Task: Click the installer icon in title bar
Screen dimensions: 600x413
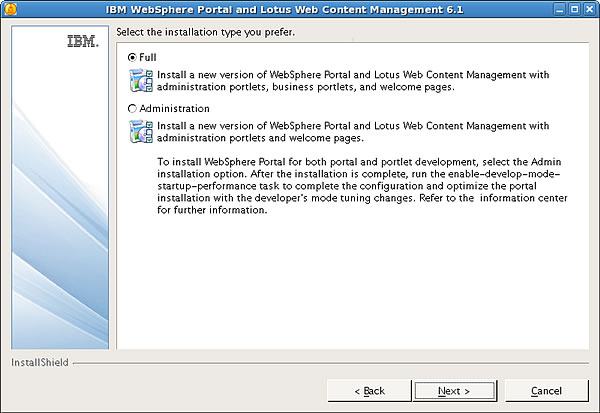Action: coord(10,9)
